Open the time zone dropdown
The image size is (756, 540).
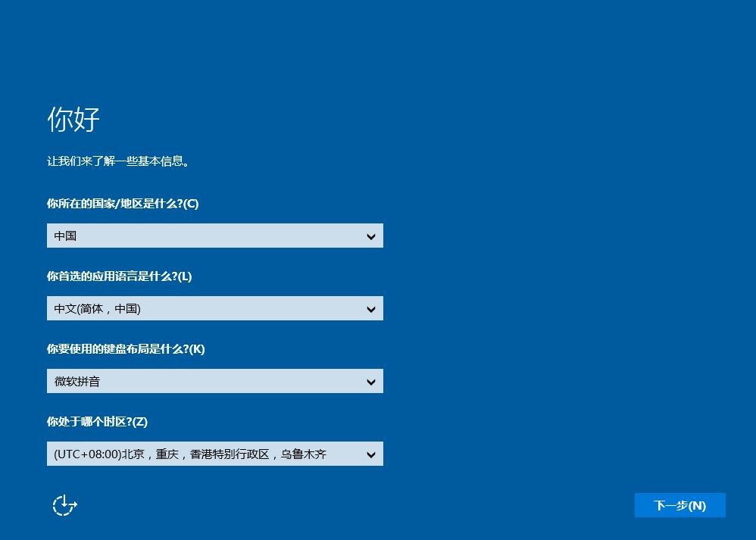[x=214, y=454]
